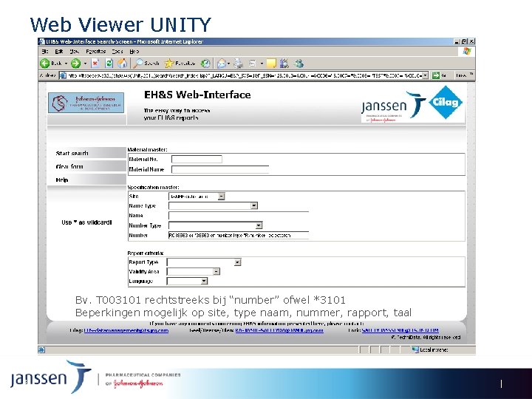Image resolution: width=532 pixels, height=399 pixels.
Task: Click the Material Name input field
Action: pyautogui.click(x=220, y=169)
